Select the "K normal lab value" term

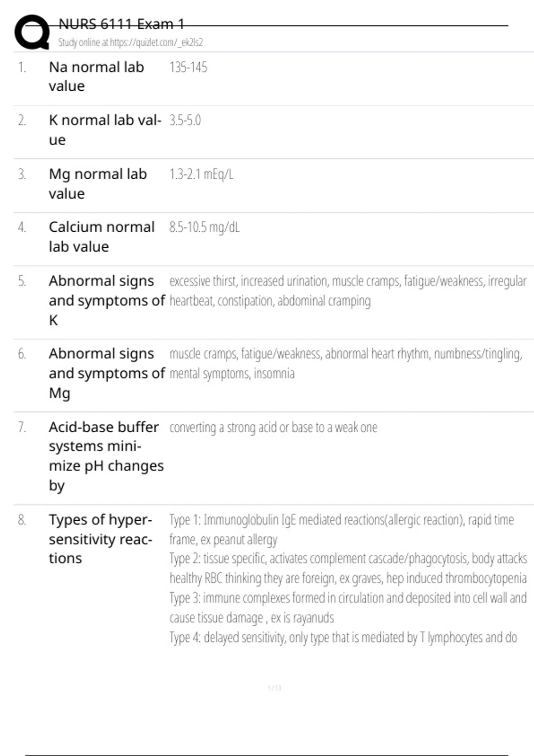point(105,130)
